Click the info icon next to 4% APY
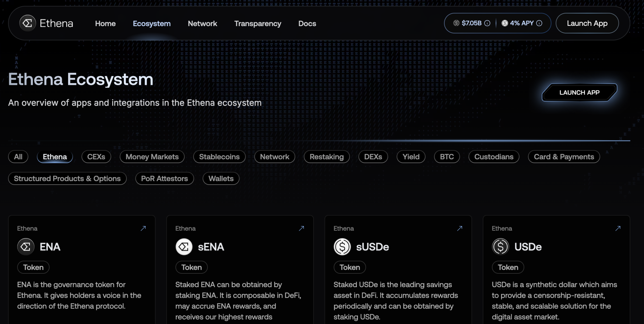Image resolution: width=644 pixels, height=324 pixels. 539,23
